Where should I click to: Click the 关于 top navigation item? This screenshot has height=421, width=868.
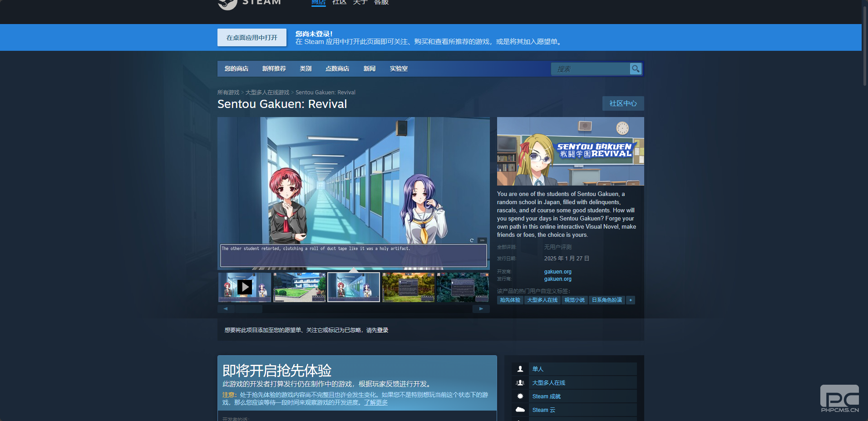pos(360,2)
